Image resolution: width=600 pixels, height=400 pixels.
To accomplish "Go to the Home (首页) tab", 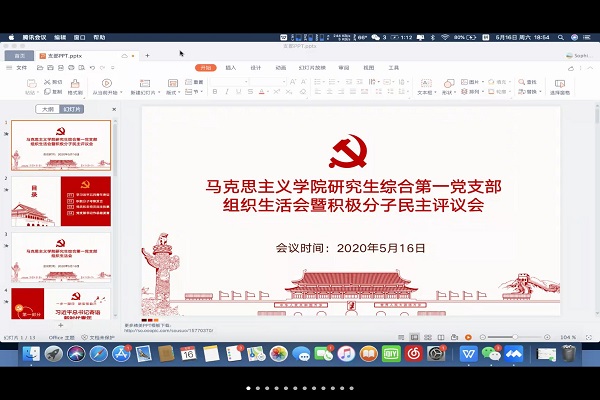I will [20, 56].
